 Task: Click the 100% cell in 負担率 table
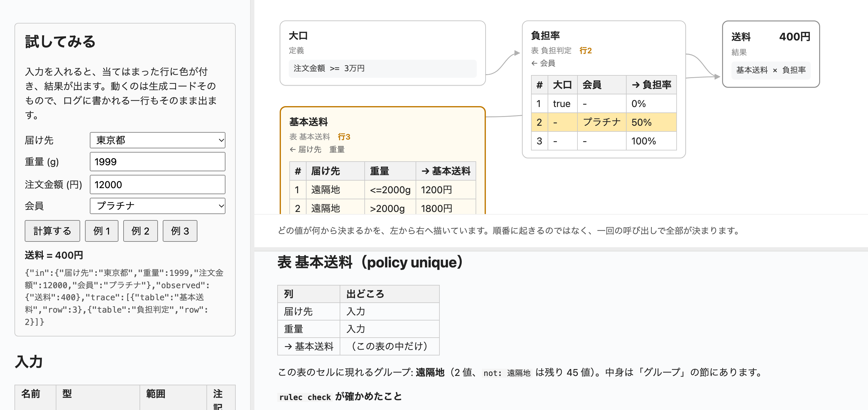click(651, 141)
